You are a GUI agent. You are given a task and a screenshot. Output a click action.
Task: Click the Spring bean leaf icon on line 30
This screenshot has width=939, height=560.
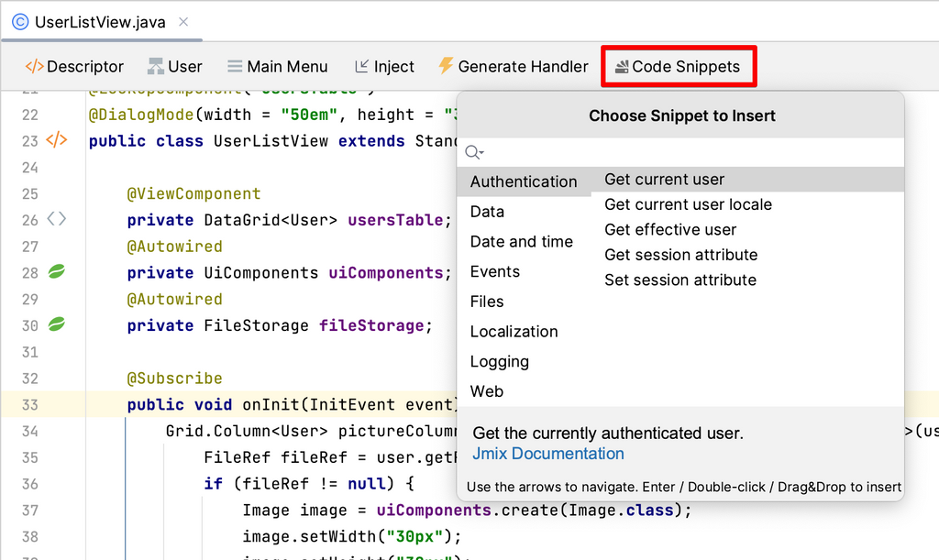[57, 325]
